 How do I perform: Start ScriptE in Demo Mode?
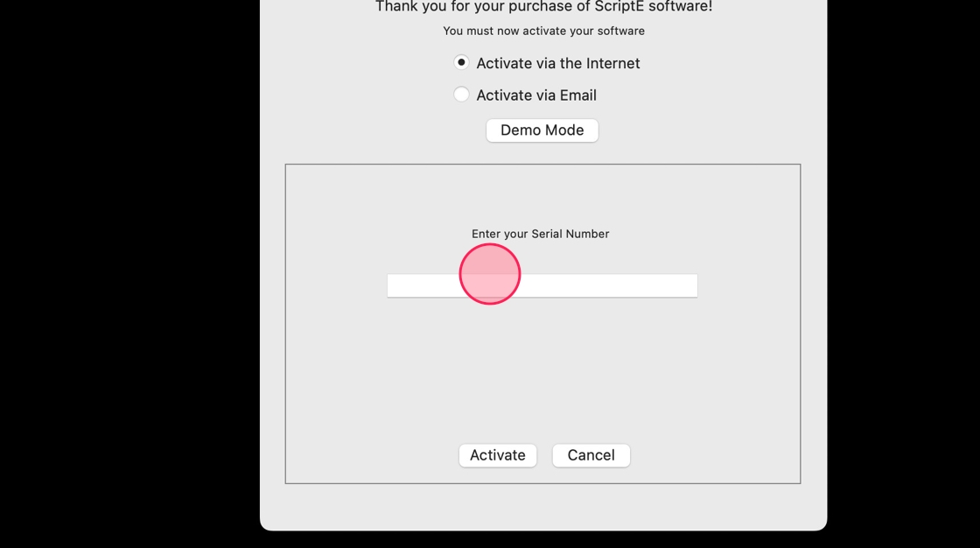pos(542,130)
